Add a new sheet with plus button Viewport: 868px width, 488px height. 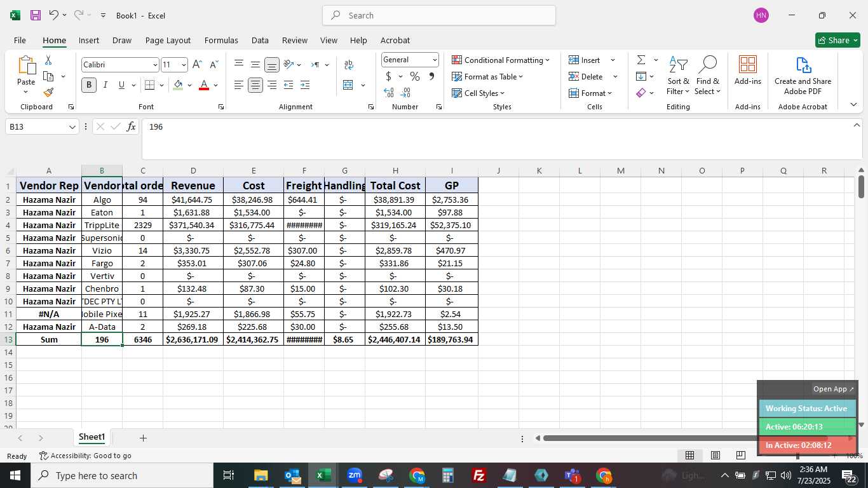(x=143, y=438)
